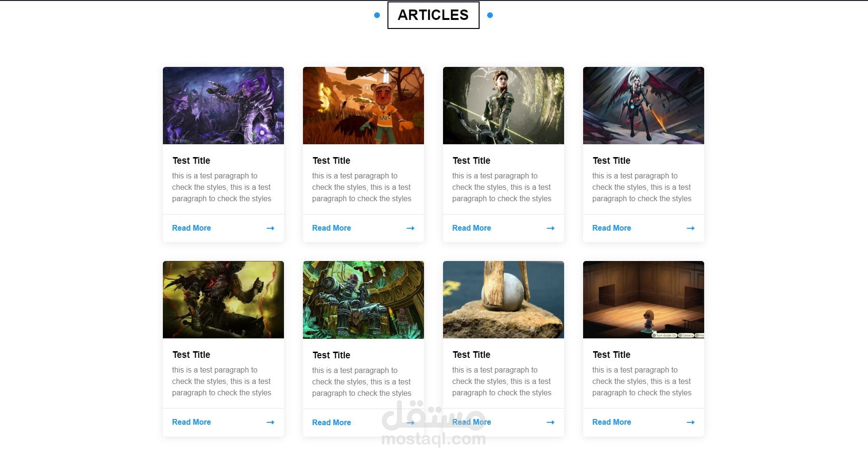Image resolution: width=868 pixels, height=457 pixels.
Task: Click test paragraph on dark knight card
Action: click(x=222, y=381)
